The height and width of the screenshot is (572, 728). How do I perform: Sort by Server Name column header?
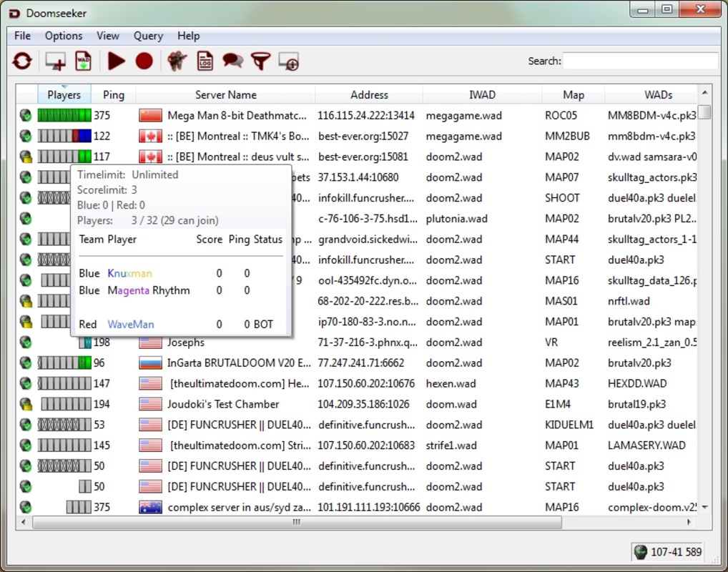coord(226,94)
